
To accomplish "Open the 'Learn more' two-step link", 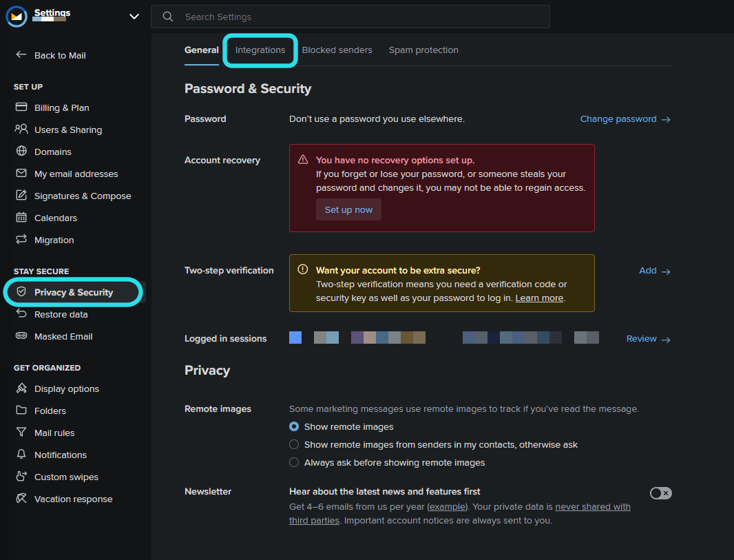I will point(539,298).
